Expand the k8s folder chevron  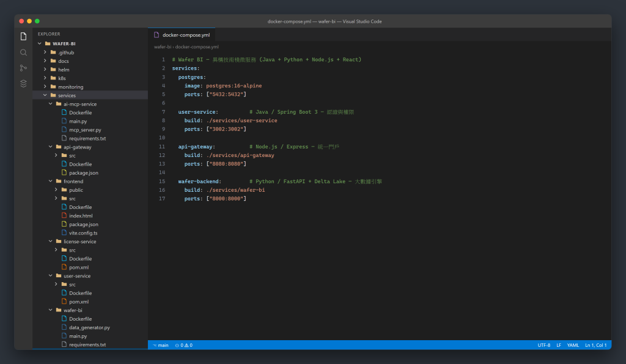[x=45, y=78]
